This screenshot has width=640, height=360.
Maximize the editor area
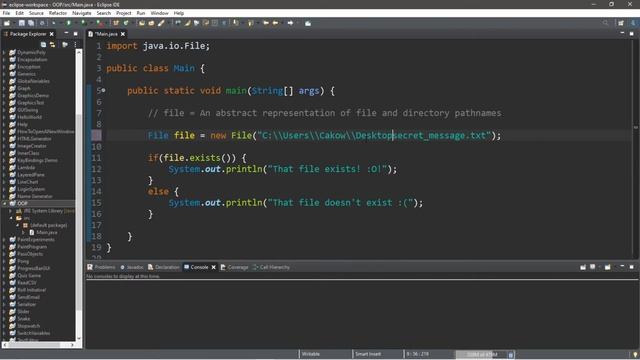point(631,33)
